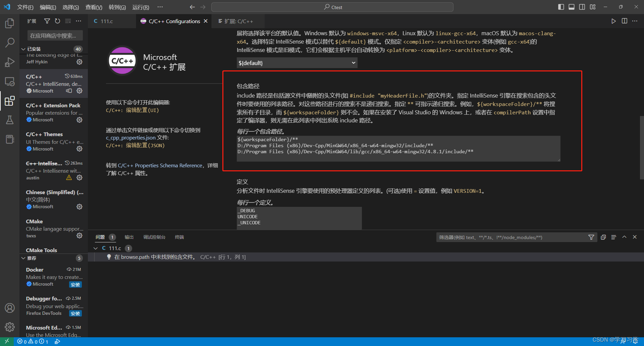
Task: Open title bar overflow menu ellipsis
Action: pyautogui.click(x=160, y=7)
